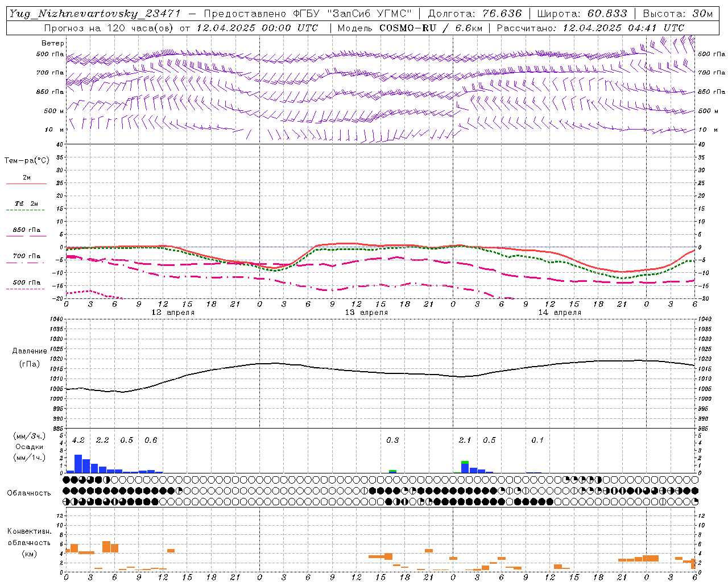This screenshot has height=582, width=728.
Task: Select the 'Долгота: 76.636' header field
Action: point(474,14)
